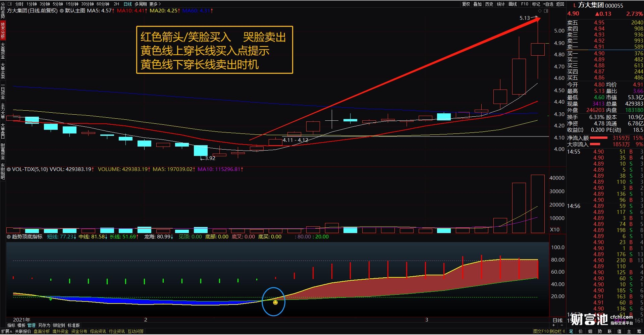Open the main chart indicator settings circle
Image resolution: width=644 pixels, height=335 pixels.
click(62, 11)
